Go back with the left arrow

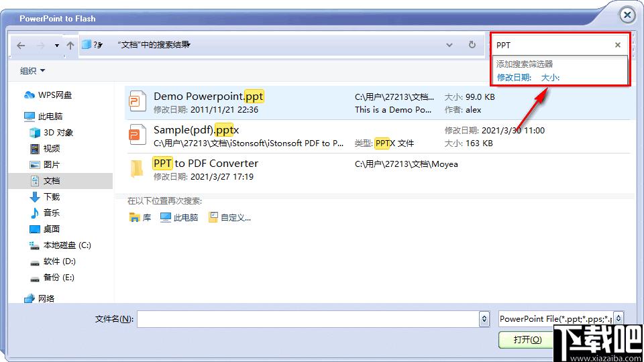(x=21, y=46)
